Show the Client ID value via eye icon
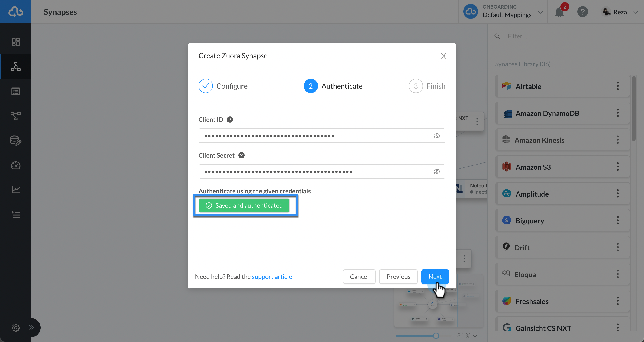Image resolution: width=644 pixels, height=342 pixels. click(x=437, y=136)
